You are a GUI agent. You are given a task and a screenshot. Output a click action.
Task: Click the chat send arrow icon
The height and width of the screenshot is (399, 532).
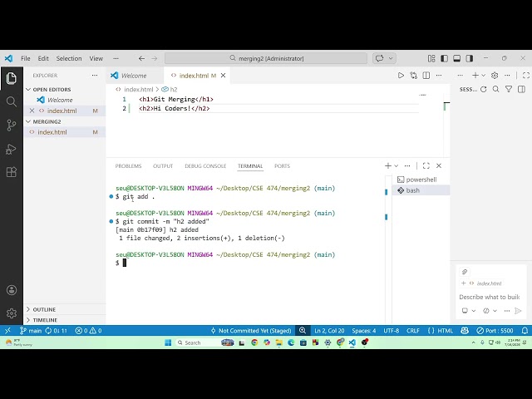[518, 310]
